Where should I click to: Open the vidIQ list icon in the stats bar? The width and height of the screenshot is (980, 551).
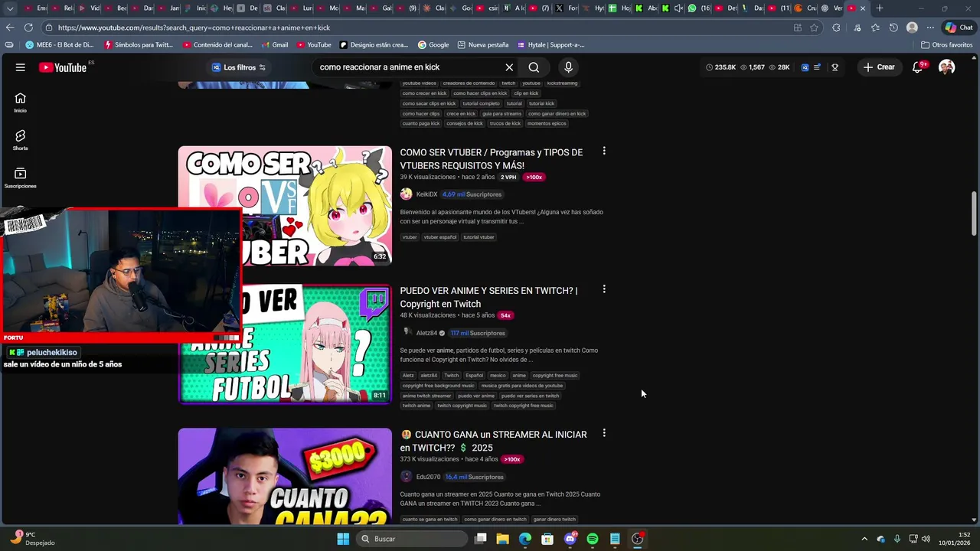tap(817, 67)
